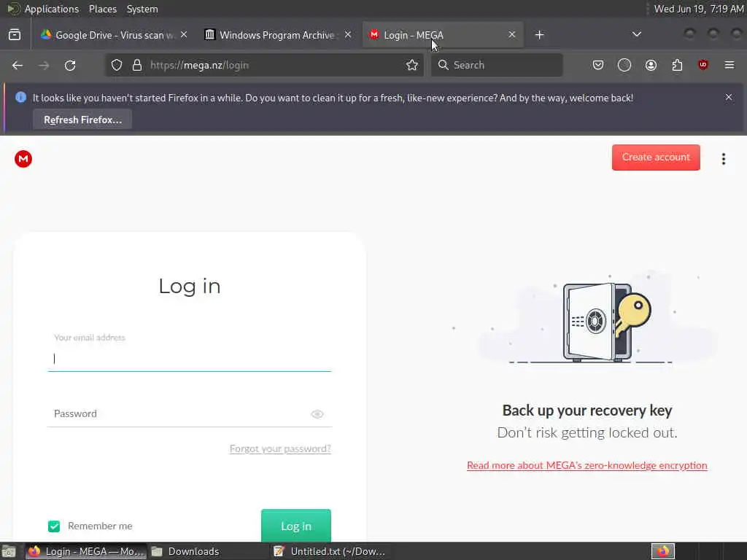
Task: Open the System menu
Action: point(142,9)
